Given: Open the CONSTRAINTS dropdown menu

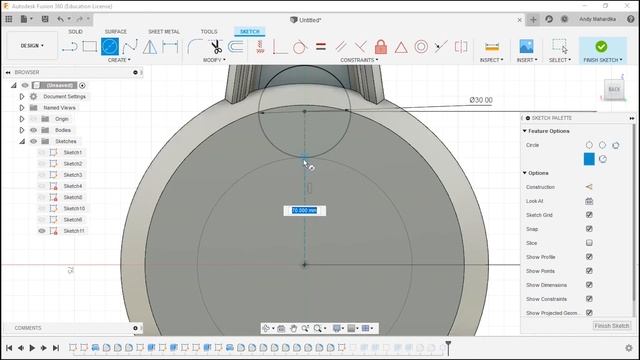Looking at the screenshot, I should pyautogui.click(x=359, y=60).
